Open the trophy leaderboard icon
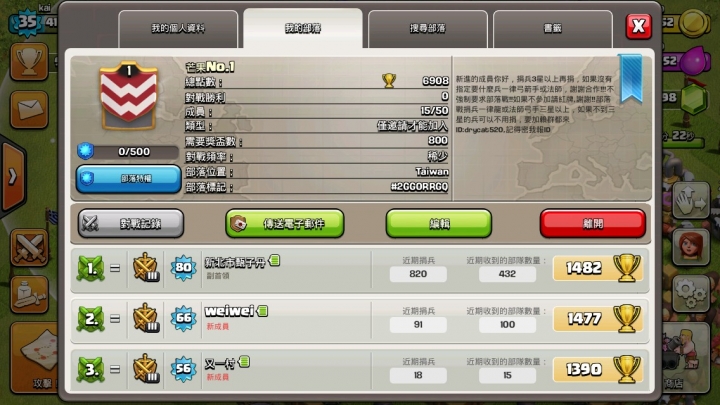This screenshot has height=405, width=720. (29, 61)
